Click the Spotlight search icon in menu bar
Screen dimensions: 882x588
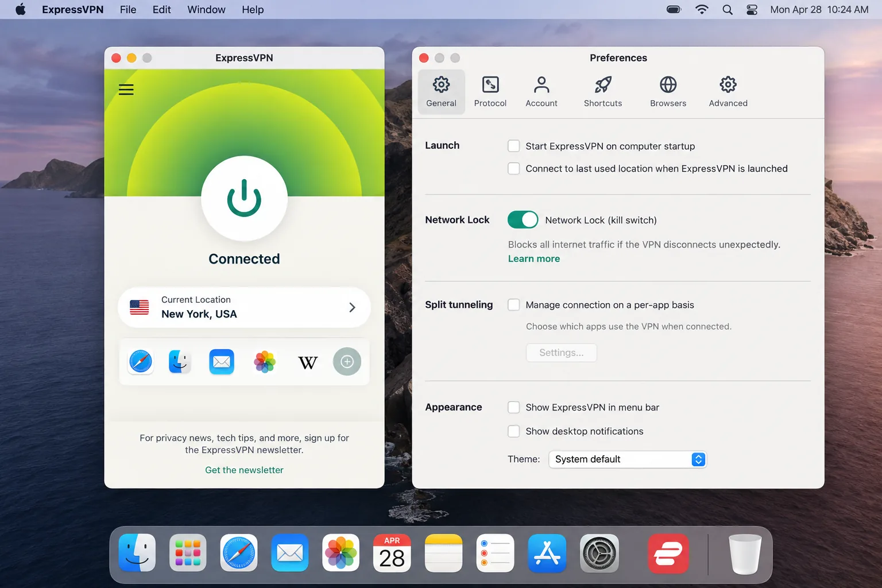(728, 10)
